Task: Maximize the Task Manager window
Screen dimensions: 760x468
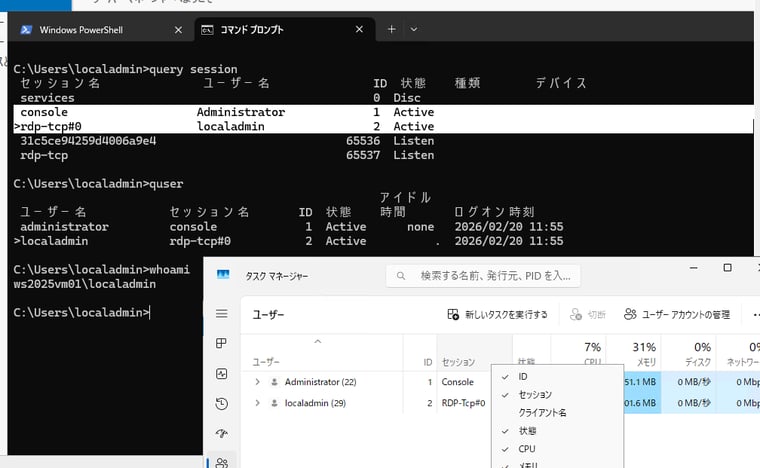Action: click(727, 267)
